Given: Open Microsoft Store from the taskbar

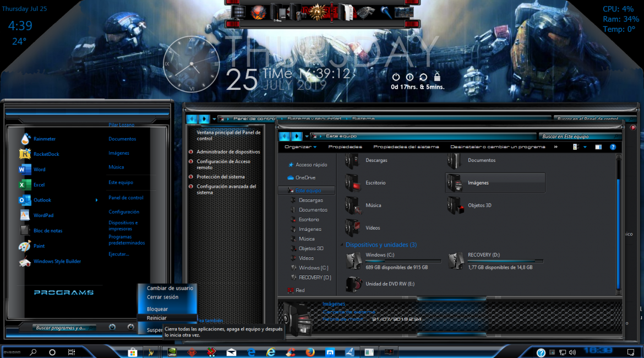Looking at the screenshot, I should pyautogui.click(x=132, y=352).
